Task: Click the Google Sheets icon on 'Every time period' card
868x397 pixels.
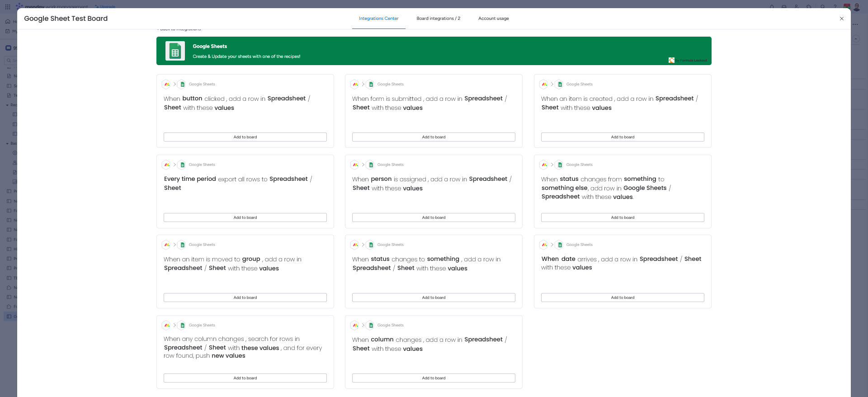Action: [x=182, y=165]
